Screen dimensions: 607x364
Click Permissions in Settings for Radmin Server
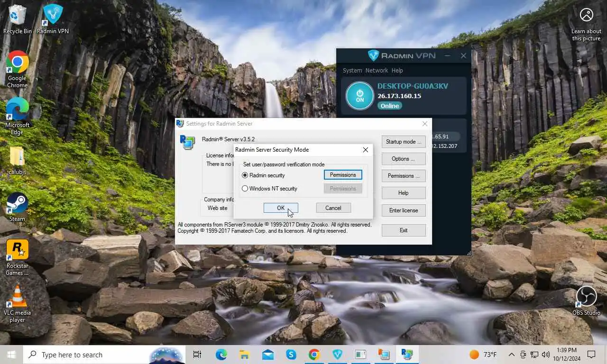click(404, 176)
